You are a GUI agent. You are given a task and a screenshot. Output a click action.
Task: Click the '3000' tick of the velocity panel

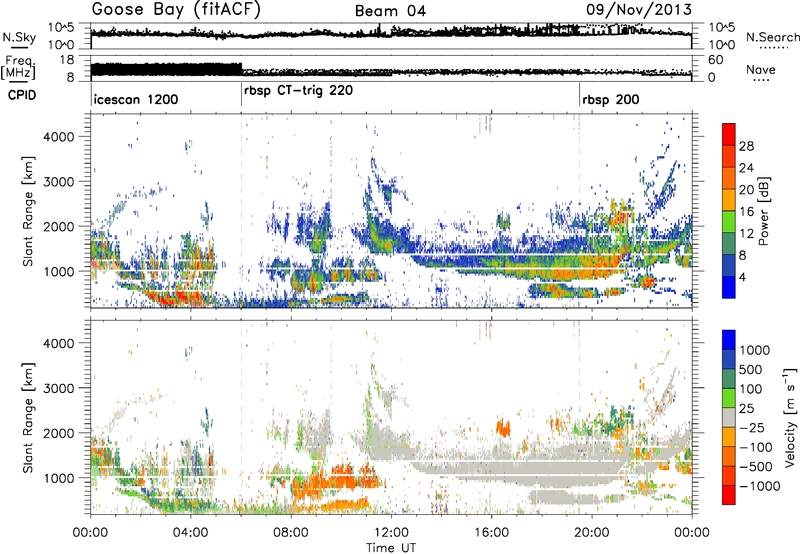coord(58,388)
